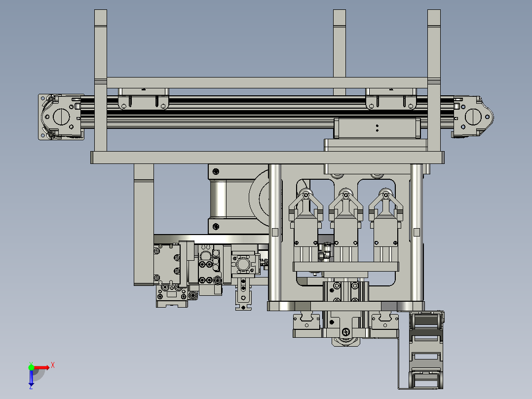Select the left end cap of the linear rail
Image resolution: width=532 pixels, height=399 pixels.
[60, 117]
